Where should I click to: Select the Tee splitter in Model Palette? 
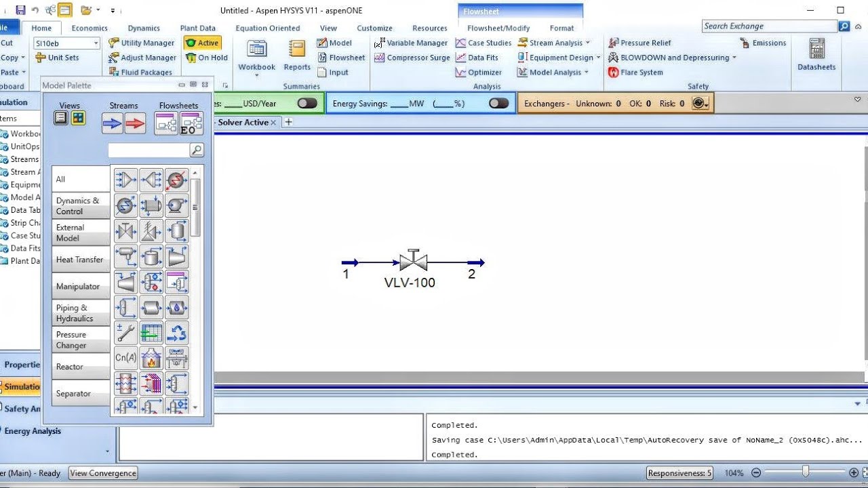(x=151, y=180)
